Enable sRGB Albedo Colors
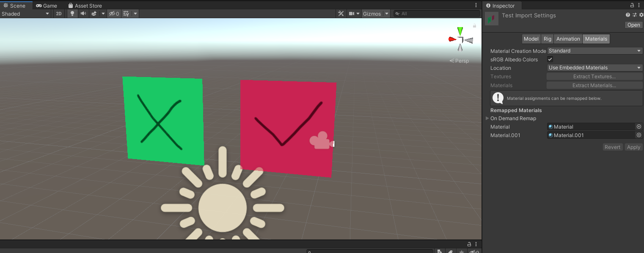This screenshot has width=644, height=253. tap(550, 59)
